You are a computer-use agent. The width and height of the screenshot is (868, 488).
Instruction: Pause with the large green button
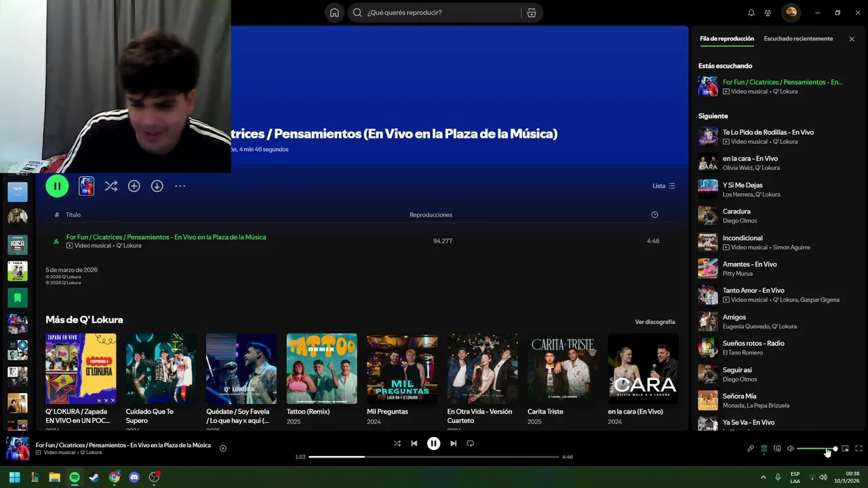click(57, 186)
